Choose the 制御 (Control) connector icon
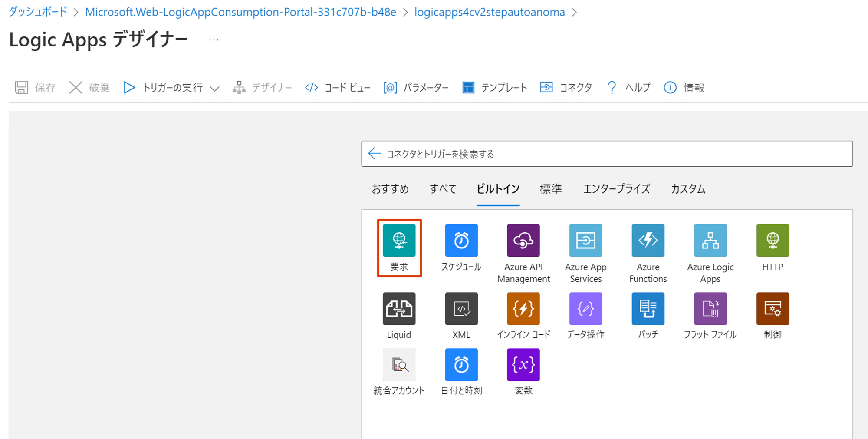This screenshot has height=439, width=868. [x=772, y=309]
